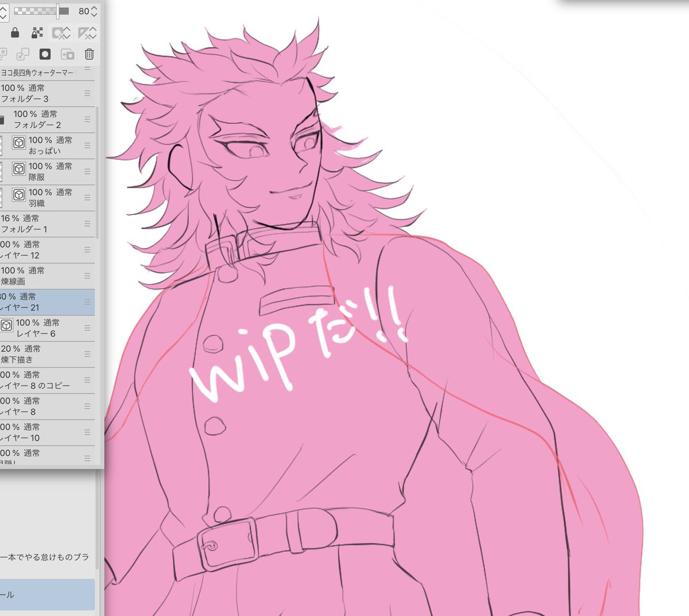
Task: Click drag handle on フォルダー 1 row
Action: 87,223
